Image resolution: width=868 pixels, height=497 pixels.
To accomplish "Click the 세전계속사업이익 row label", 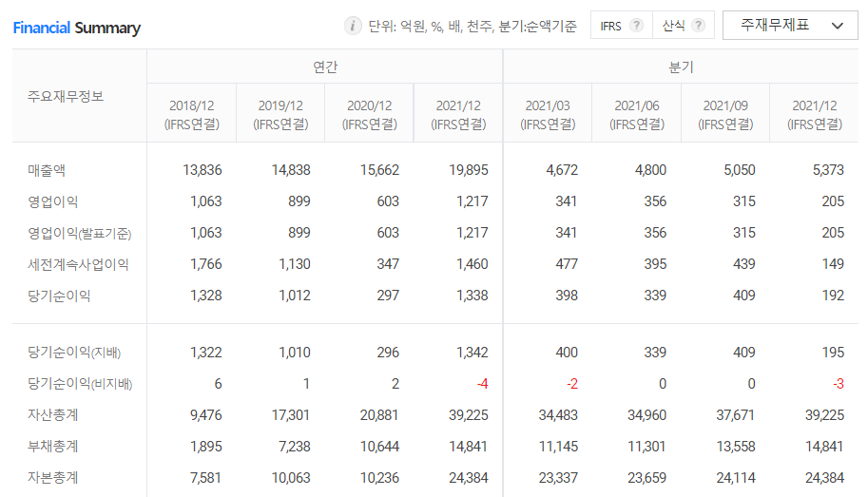I will pos(79,264).
